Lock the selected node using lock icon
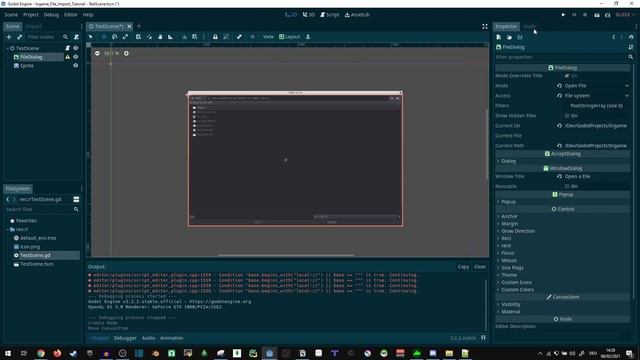Image resolution: width=640 pixels, height=360 pixels. click(215, 37)
